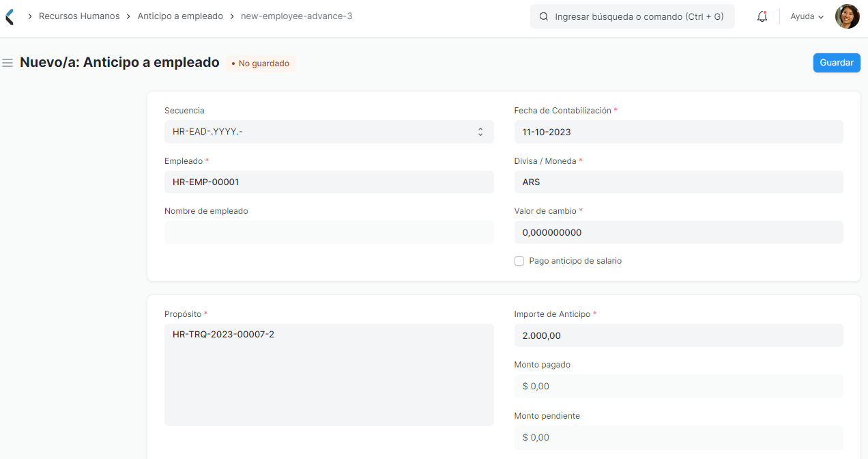Go to Anticipo a empleado breadcrumb
The width and height of the screenshot is (868, 459).
[180, 16]
